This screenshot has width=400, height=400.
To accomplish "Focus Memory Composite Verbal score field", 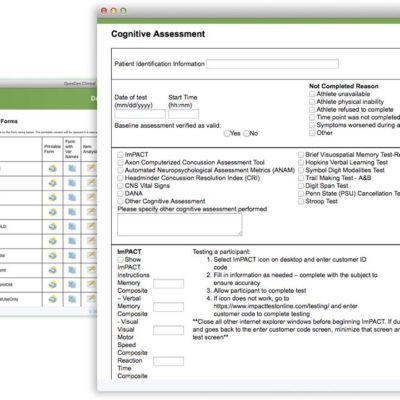I will tap(168, 284).
